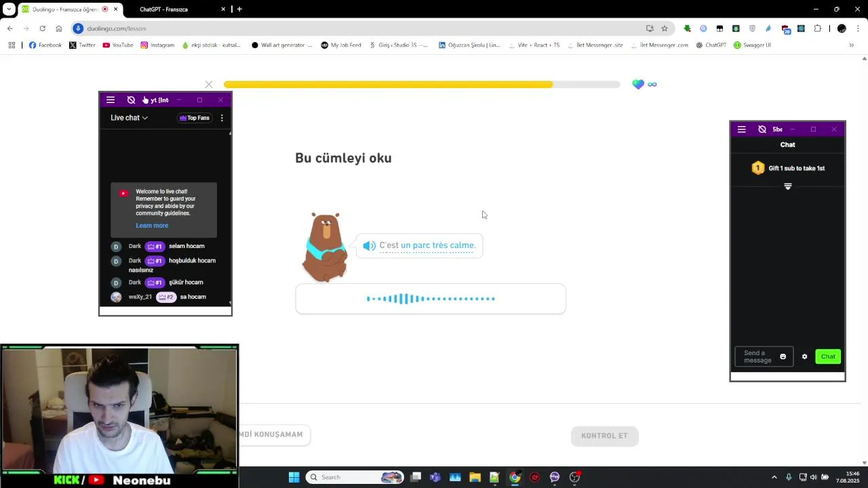This screenshot has width=868, height=488.
Task: Open the Chrome profile avatar
Action: (x=842, y=28)
